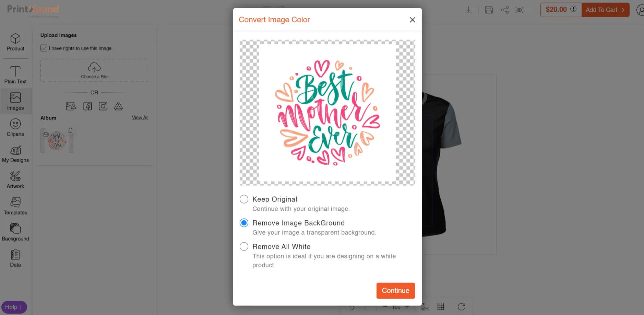644x315 pixels.
Task: Toggle the image rights checkbox
Action: (44, 48)
